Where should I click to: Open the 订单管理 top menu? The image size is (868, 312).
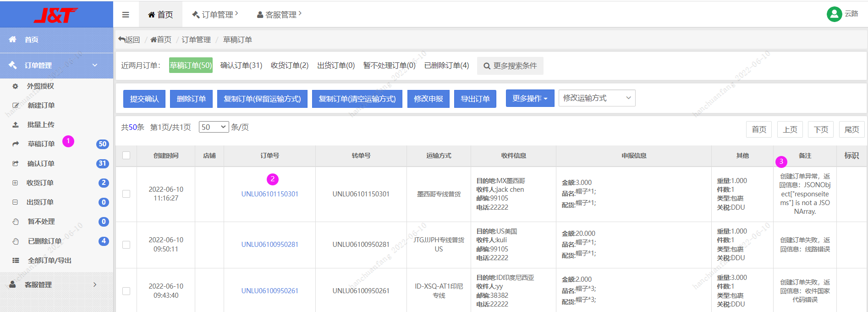click(215, 15)
